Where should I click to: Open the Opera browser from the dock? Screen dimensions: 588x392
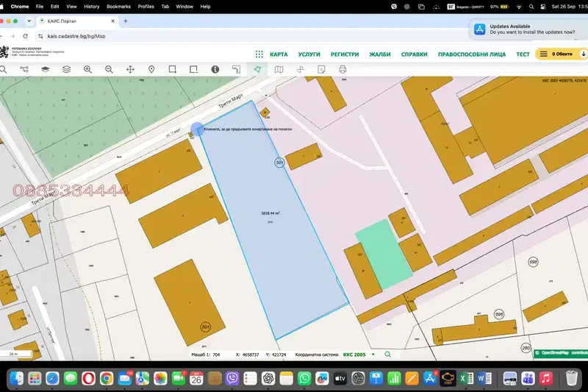(x=88, y=379)
